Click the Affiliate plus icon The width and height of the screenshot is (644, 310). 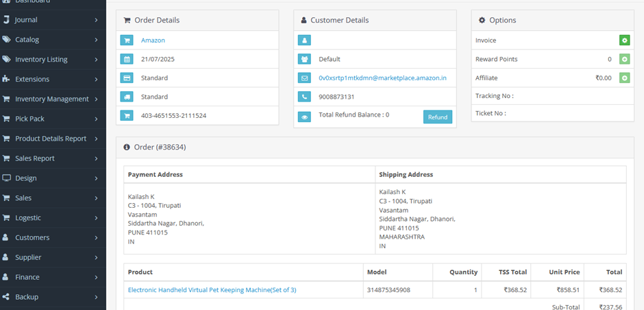[x=624, y=78]
